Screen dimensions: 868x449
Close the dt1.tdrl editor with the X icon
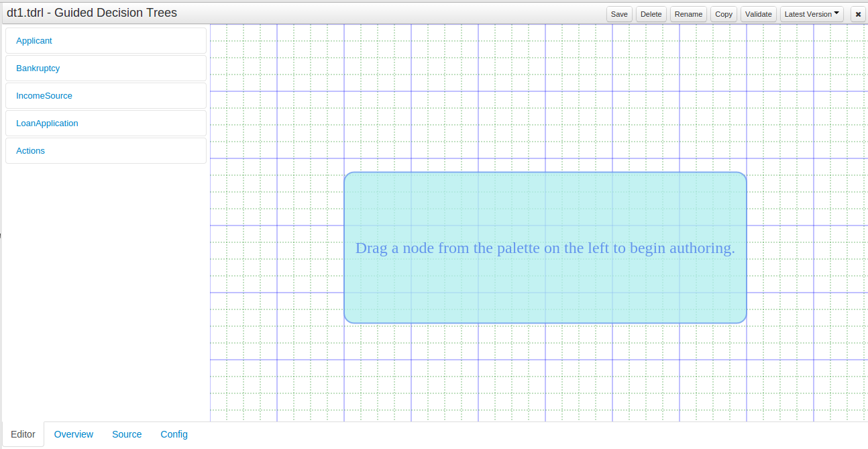858,14
